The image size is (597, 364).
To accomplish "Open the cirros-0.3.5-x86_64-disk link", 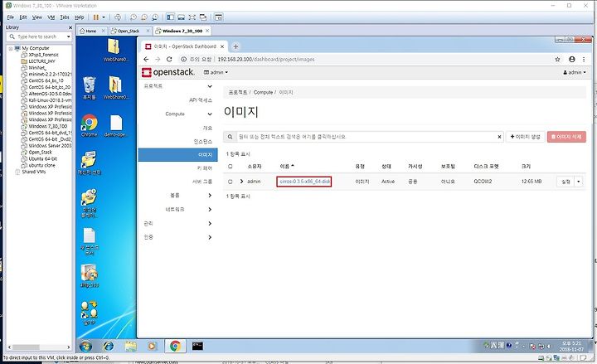I will (304, 182).
